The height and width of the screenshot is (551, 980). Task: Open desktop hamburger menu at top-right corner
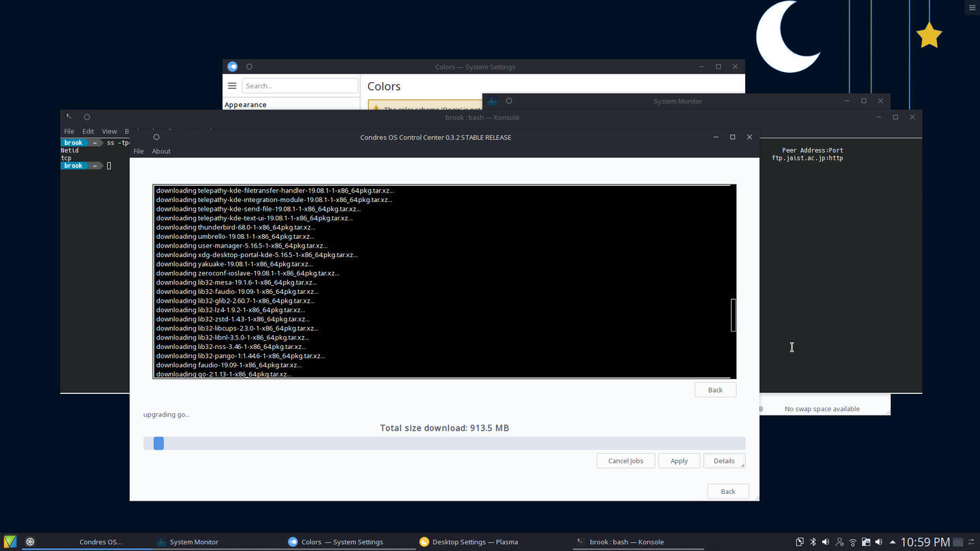972,7
